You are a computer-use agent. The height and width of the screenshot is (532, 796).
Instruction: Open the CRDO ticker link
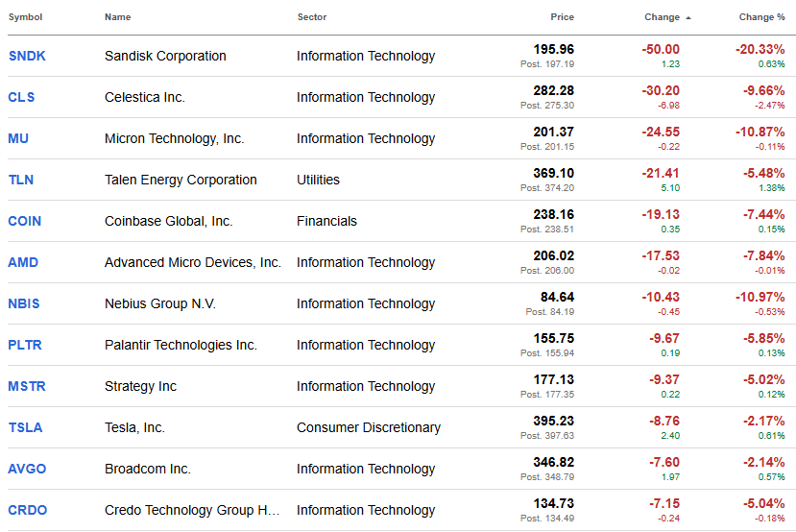27,510
